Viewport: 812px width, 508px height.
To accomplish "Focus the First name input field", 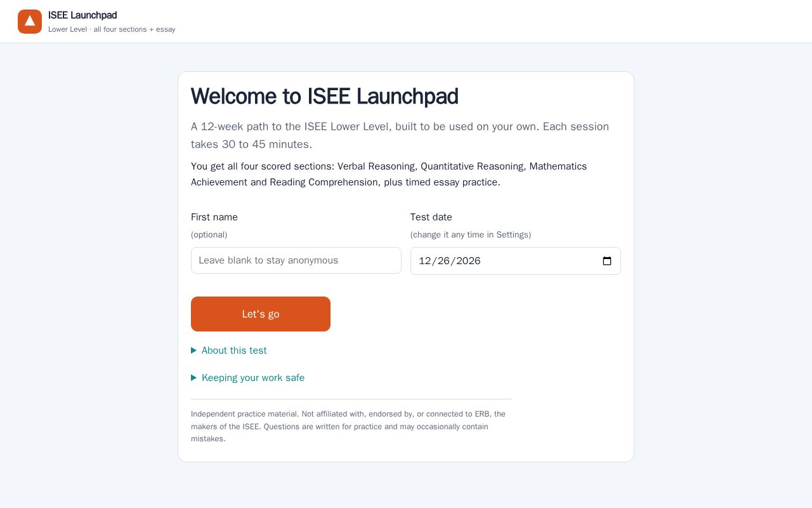I will click(x=296, y=260).
